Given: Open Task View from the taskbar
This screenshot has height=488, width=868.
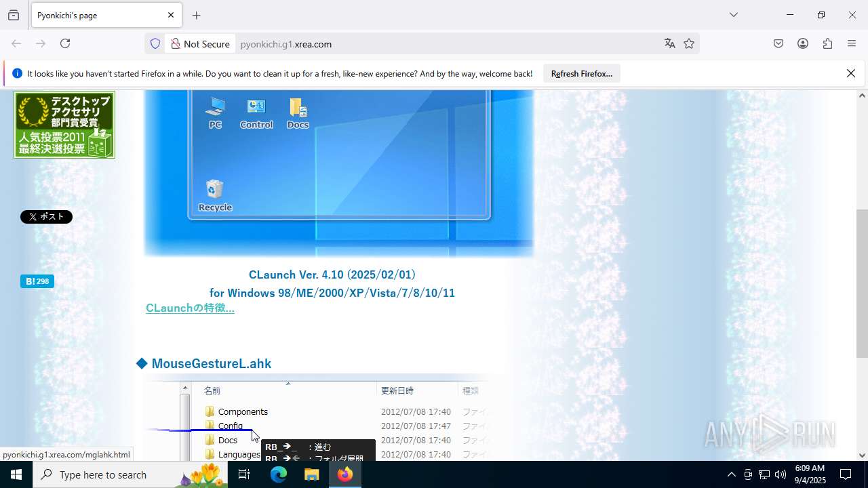Looking at the screenshot, I should pyautogui.click(x=244, y=474).
